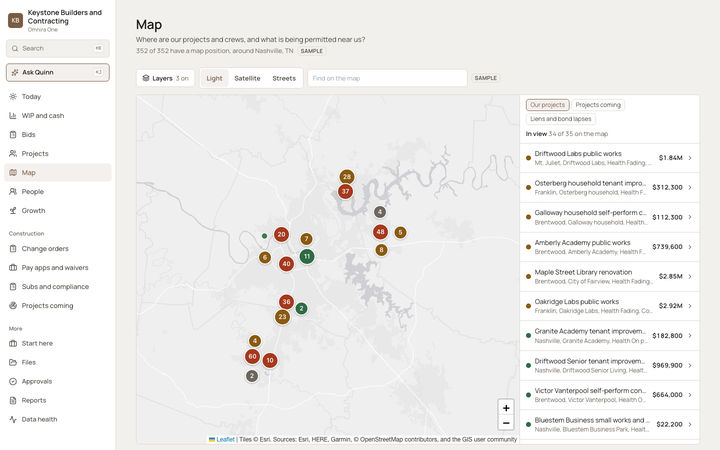Viewport: 720px width, 450px height.
Task: Click the Files folder icon
Action: 13,362
